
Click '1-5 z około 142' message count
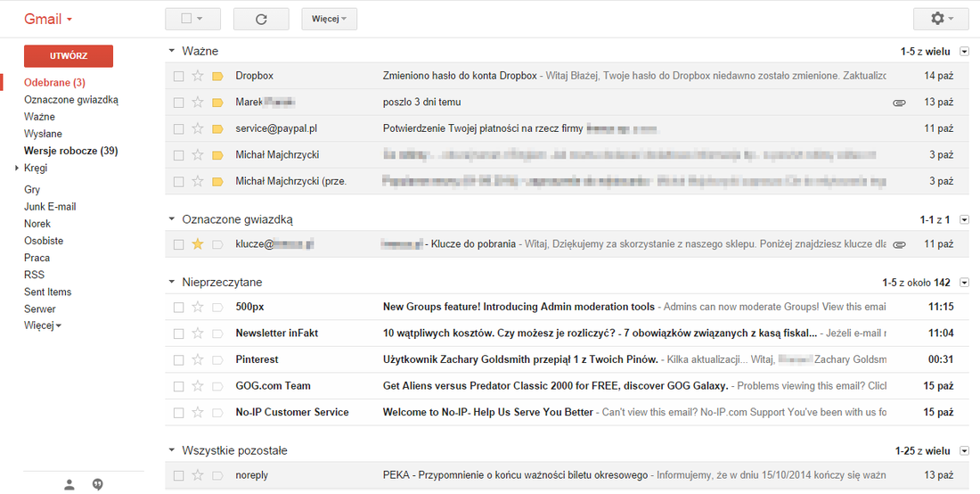tap(916, 283)
